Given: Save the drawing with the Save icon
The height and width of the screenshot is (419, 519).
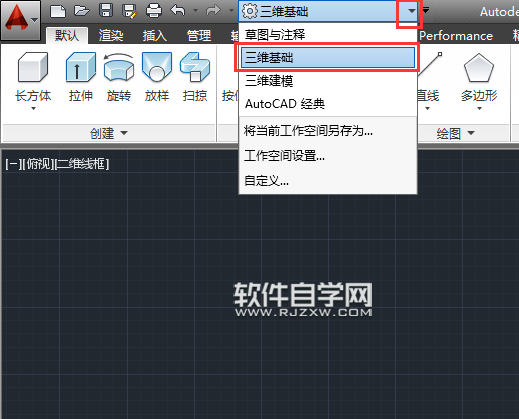Looking at the screenshot, I should (x=106, y=11).
